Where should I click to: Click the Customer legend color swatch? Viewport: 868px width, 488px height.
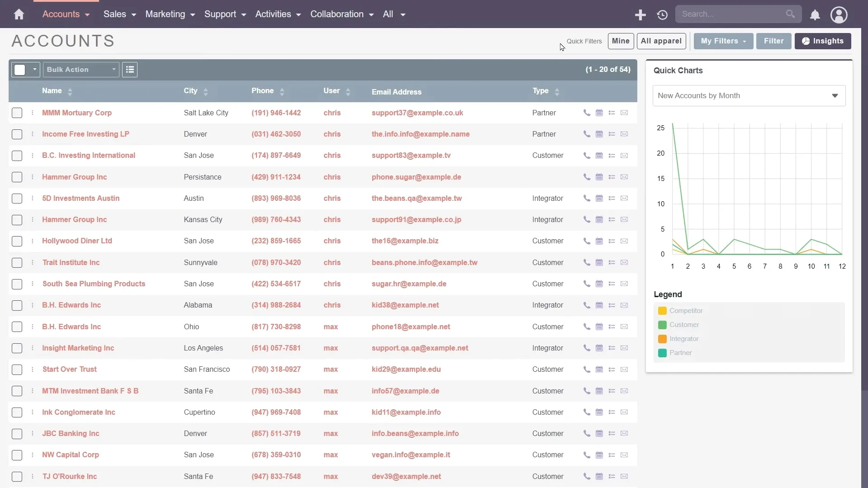tap(662, 325)
